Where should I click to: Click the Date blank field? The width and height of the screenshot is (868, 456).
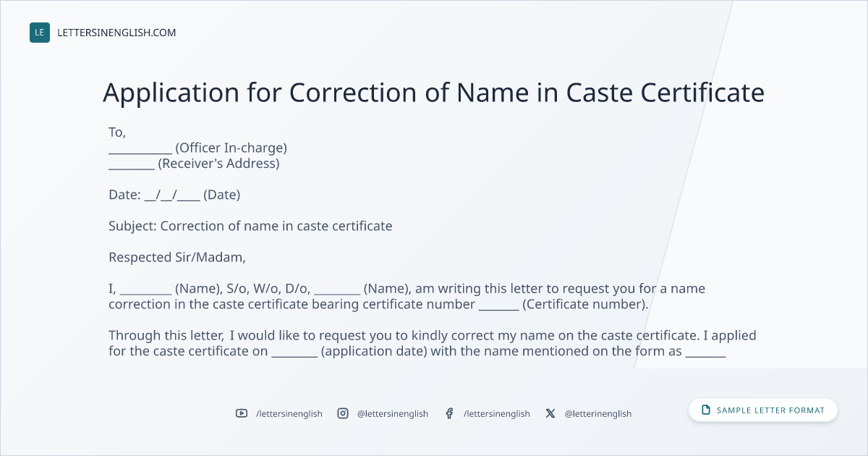click(172, 195)
